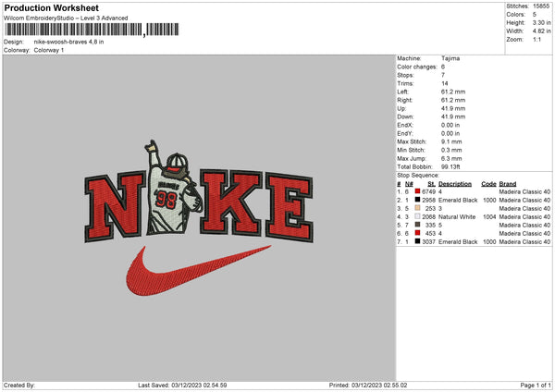
Task: Click the Width value 4.82 in
Action: pos(541,31)
